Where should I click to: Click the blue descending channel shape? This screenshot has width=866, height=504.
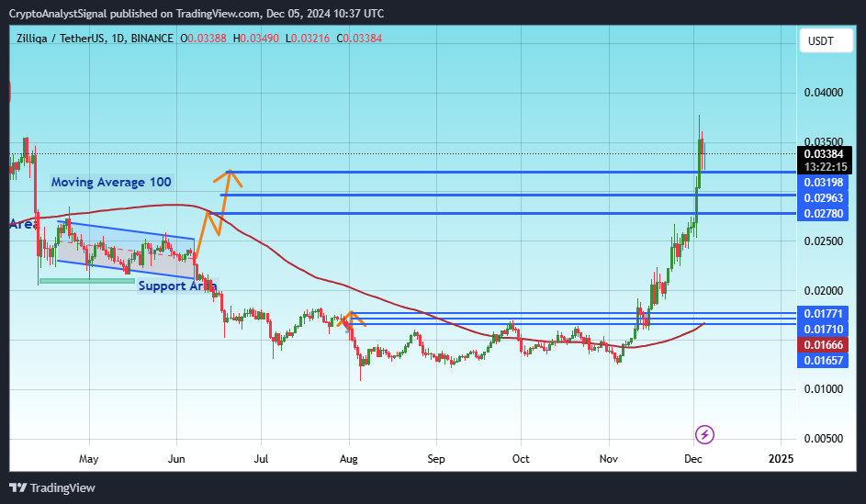[x=126, y=250]
